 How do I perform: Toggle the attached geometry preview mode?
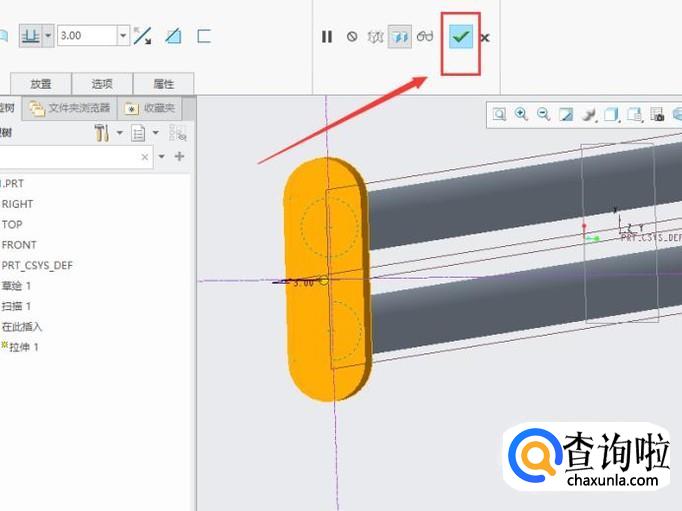[400, 37]
